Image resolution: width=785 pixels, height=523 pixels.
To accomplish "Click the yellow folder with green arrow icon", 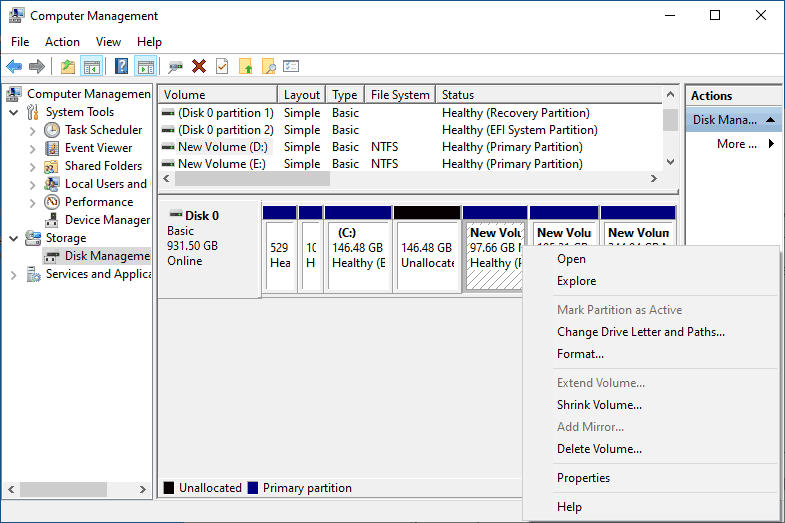I will click(x=245, y=66).
